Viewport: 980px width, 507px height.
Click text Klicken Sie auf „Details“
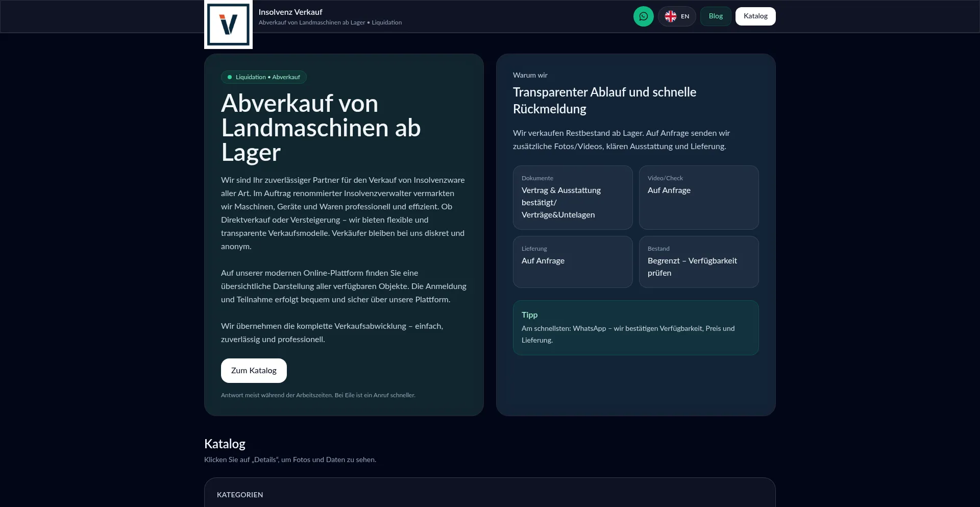(290, 460)
